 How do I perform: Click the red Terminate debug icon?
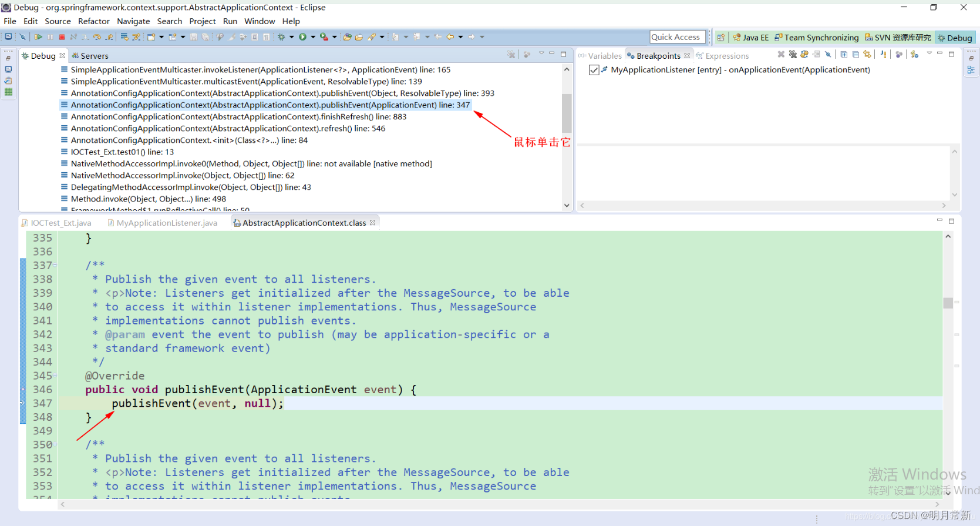coord(62,37)
